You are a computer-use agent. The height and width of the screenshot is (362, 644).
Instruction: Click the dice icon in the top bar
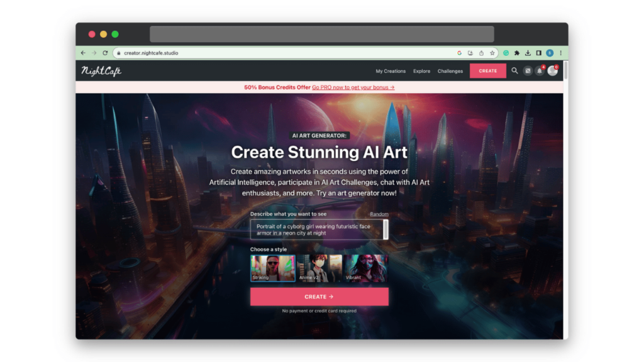[x=528, y=70]
